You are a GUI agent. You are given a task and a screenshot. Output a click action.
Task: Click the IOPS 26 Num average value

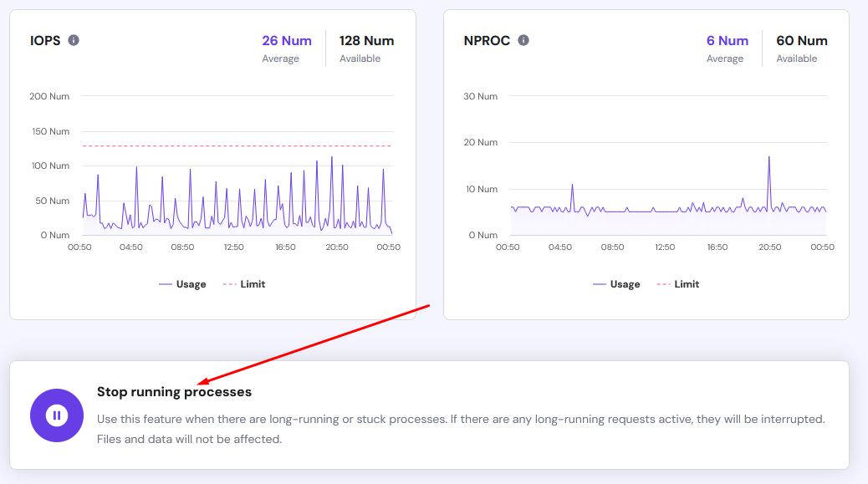click(286, 40)
